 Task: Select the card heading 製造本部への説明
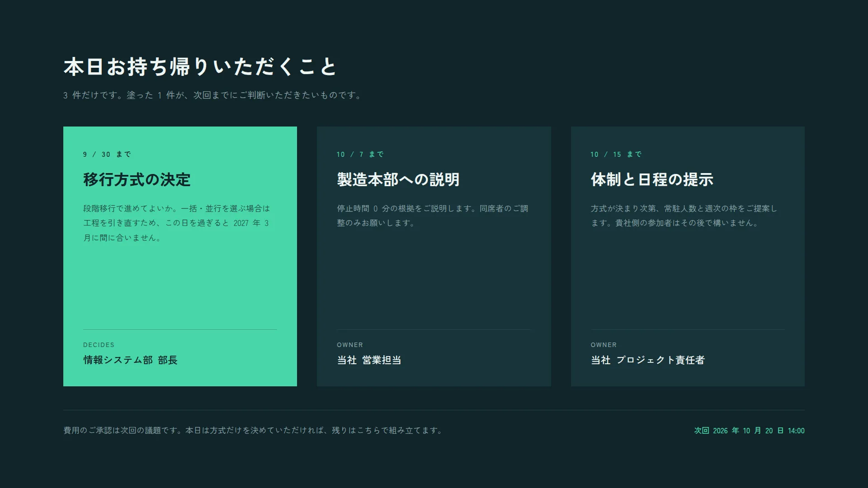(x=398, y=179)
